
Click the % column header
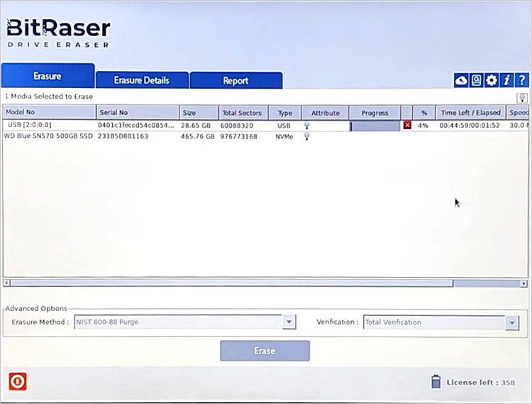pos(424,113)
